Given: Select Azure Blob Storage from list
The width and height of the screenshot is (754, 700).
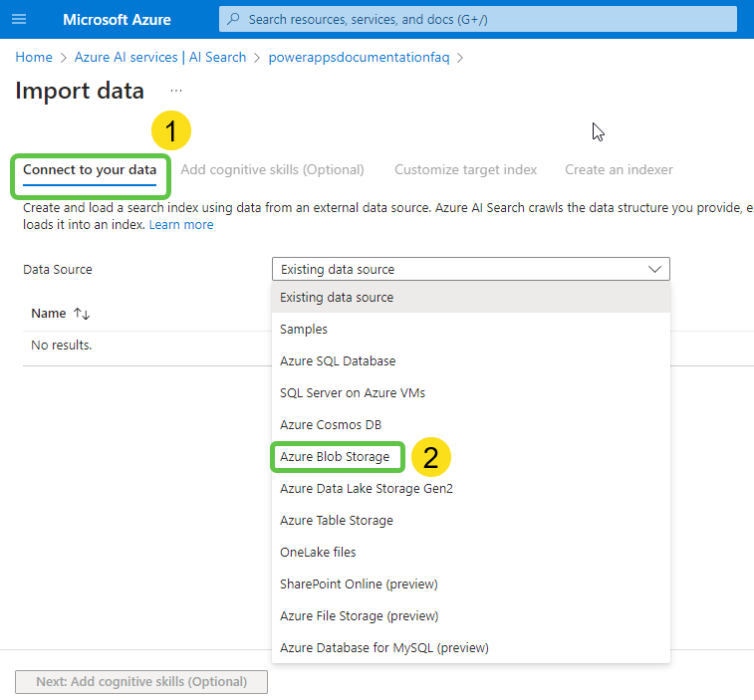Looking at the screenshot, I should [335, 457].
